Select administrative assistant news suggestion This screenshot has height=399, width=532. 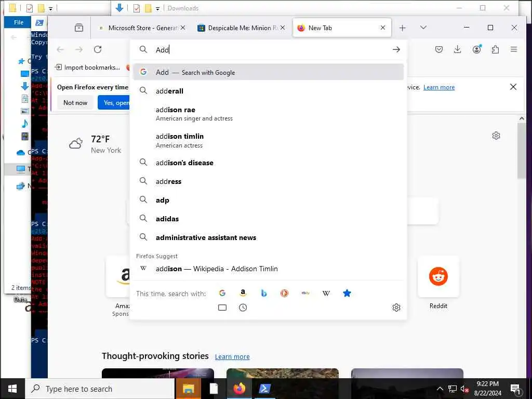(x=269, y=237)
